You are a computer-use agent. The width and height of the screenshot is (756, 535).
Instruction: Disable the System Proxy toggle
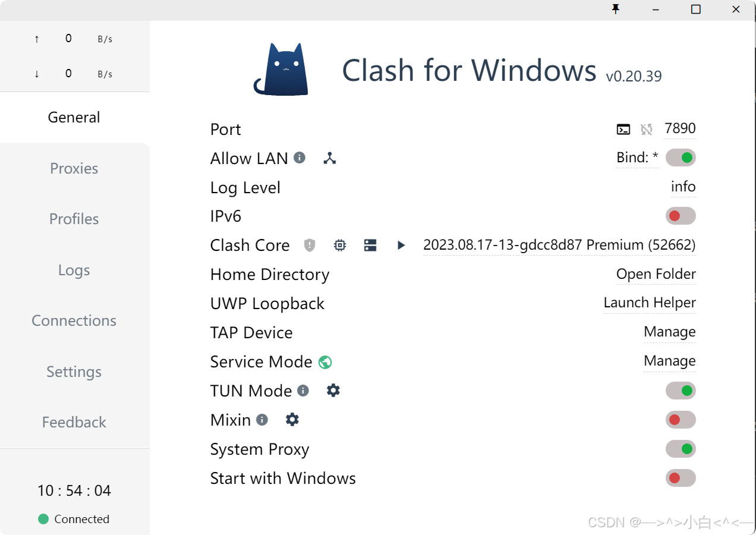[x=680, y=449]
